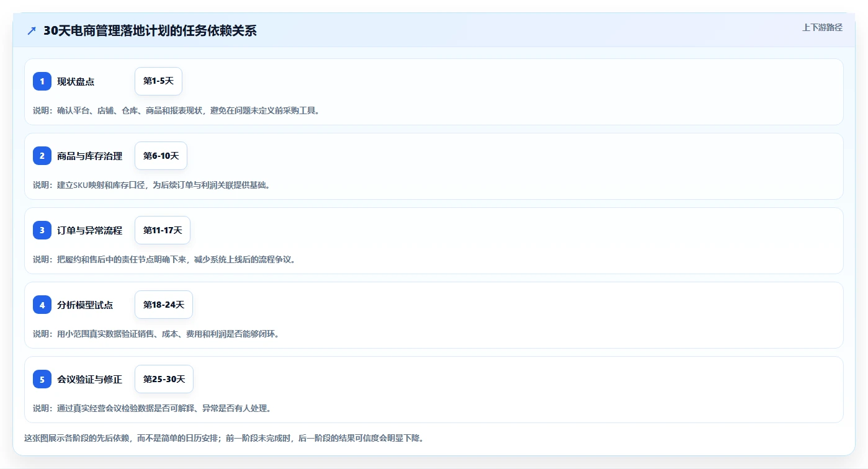Click the number 4 step badge
Image resolution: width=868 pixels, height=469 pixels.
pyautogui.click(x=42, y=305)
